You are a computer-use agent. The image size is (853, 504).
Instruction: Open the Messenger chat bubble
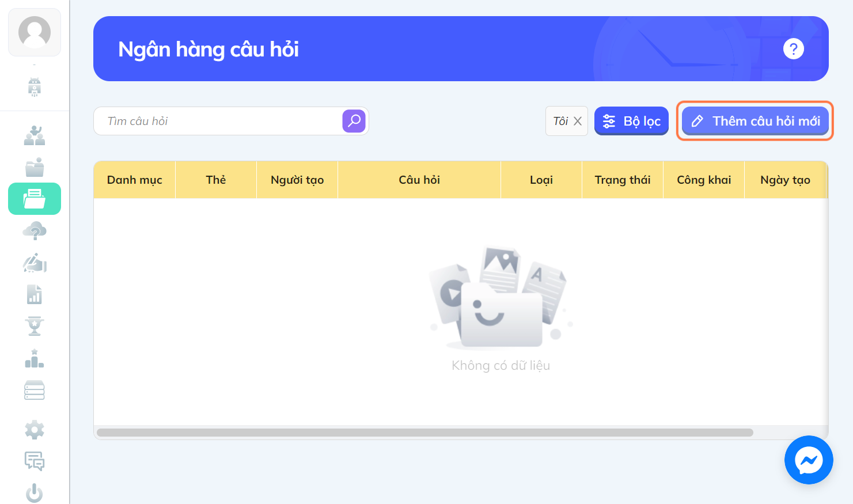tap(809, 460)
